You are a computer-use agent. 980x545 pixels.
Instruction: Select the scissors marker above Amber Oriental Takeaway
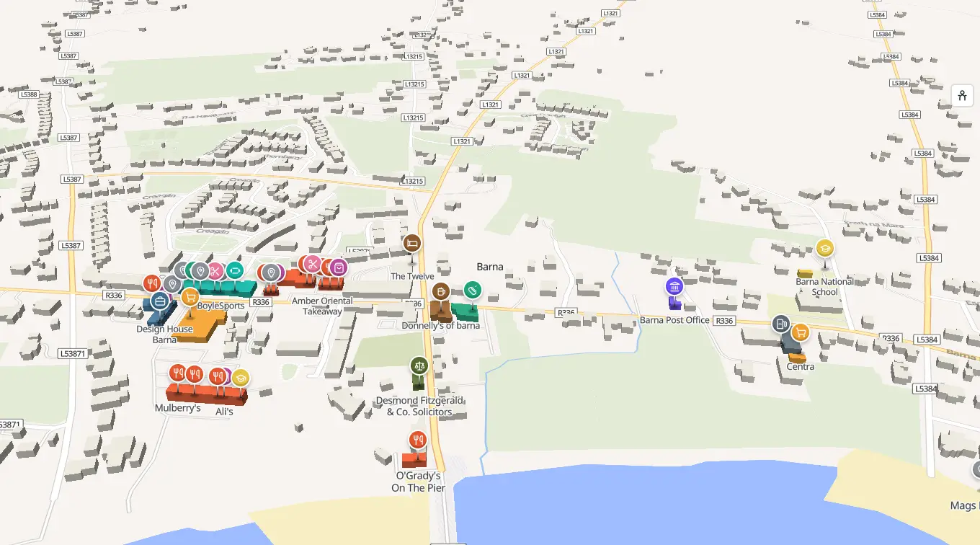click(x=312, y=264)
